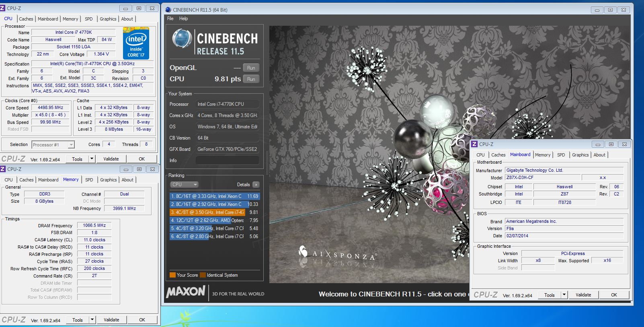Switch to Caches tab in top CPU-Z window
The image size is (644, 327).
pos(26,19)
